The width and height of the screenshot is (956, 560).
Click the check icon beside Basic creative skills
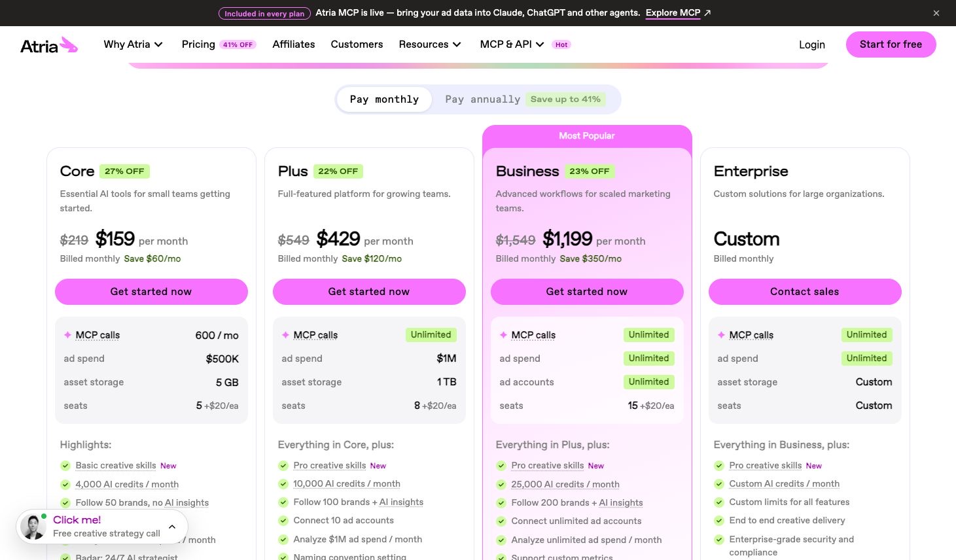pyautogui.click(x=65, y=466)
